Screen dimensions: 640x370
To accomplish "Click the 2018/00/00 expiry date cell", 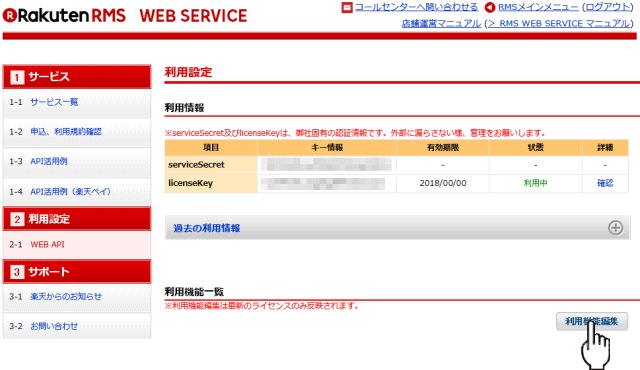I will click(443, 183).
